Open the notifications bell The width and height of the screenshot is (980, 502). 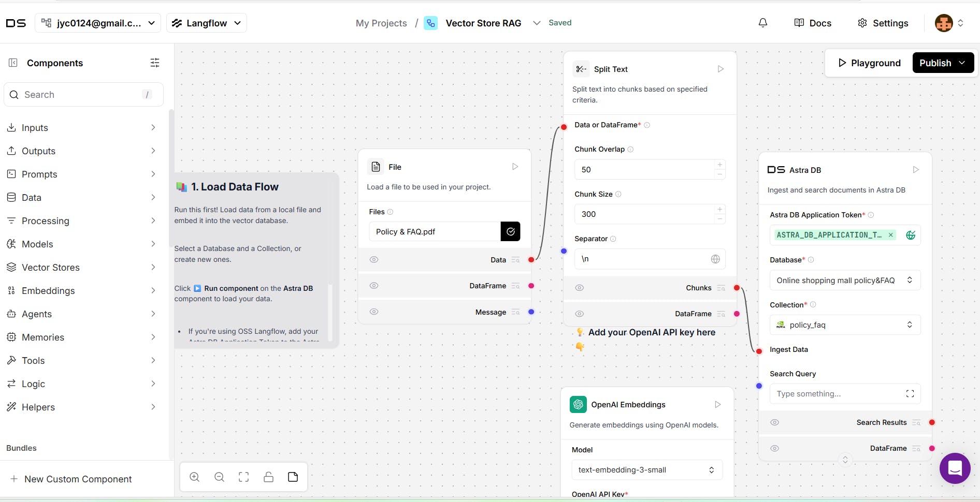pos(762,23)
